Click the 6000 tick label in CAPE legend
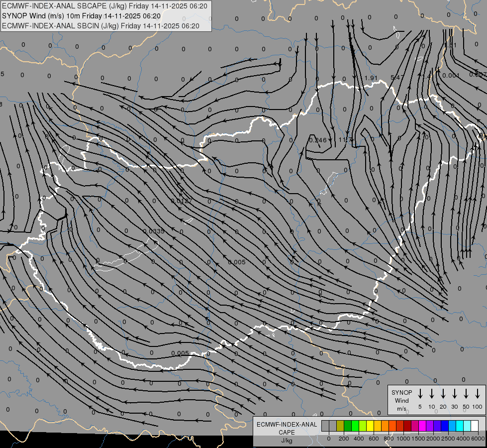The width and height of the screenshot is (487, 448). (478, 439)
